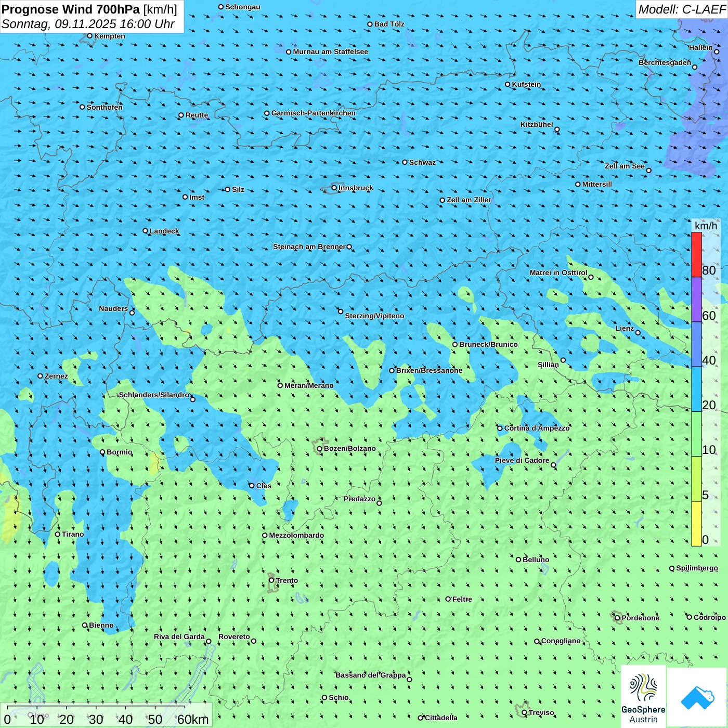The width and height of the screenshot is (728, 728).
Task: Click the Berchtesgaden label
Action: tap(665, 62)
